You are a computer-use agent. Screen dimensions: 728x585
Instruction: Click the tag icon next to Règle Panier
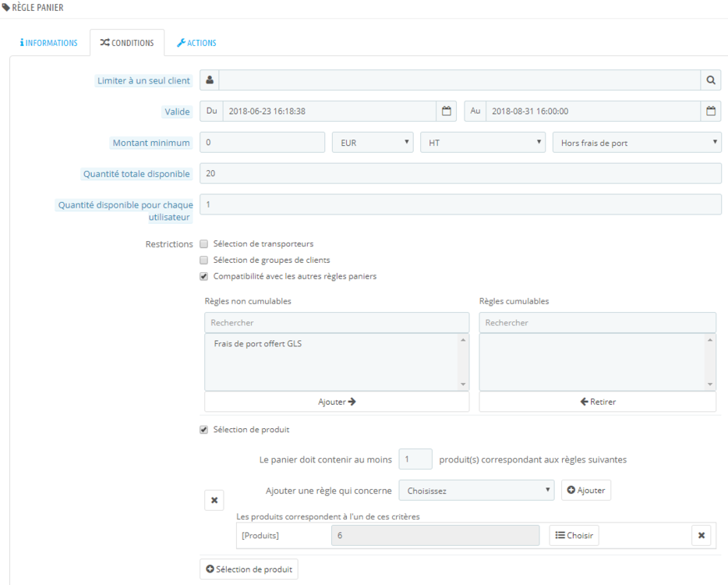click(x=6, y=8)
